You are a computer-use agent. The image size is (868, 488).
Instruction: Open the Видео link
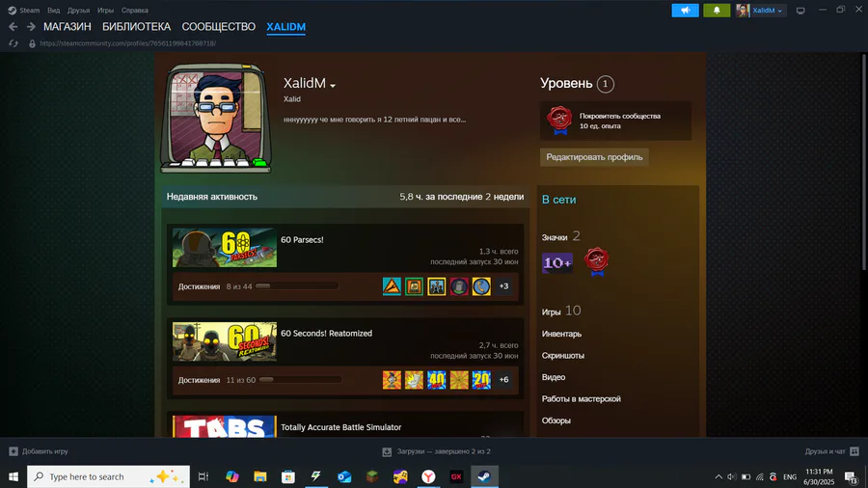[554, 377]
